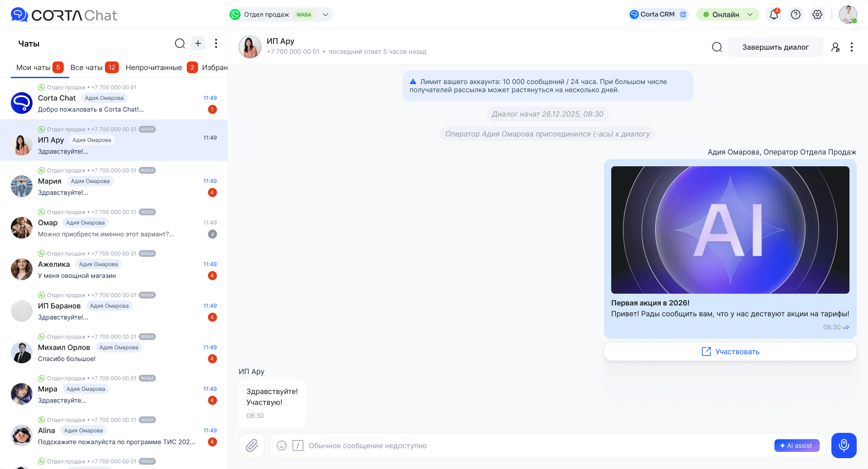The width and height of the screenshot is (868, 469).
Task: Open the Омар conversation
Action: [114, 223]
